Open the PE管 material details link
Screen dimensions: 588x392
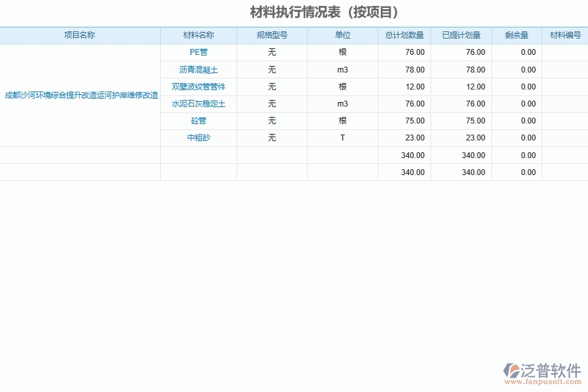[197, 52]
